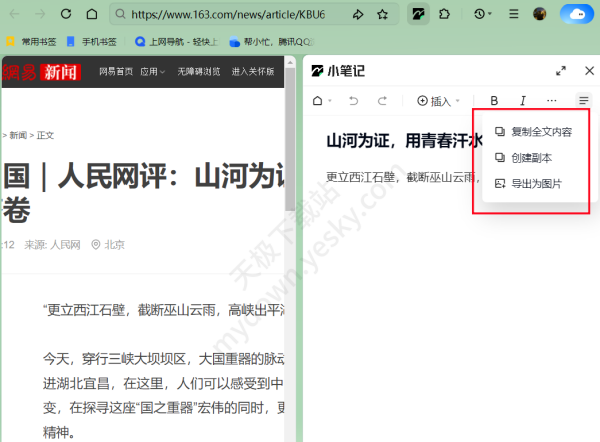
Task: Bookmark page with star icon
Action: (x=383, y=15)
